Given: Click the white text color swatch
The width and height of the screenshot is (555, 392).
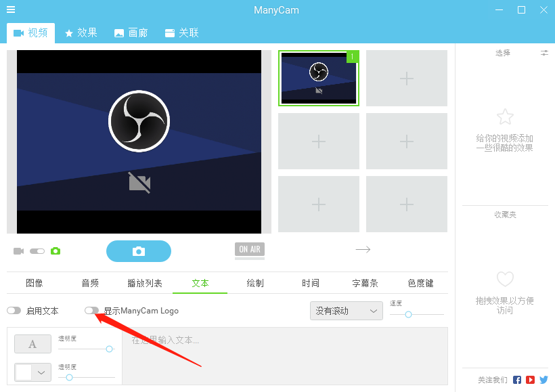Looking at the screenshot, I should 24,372.
